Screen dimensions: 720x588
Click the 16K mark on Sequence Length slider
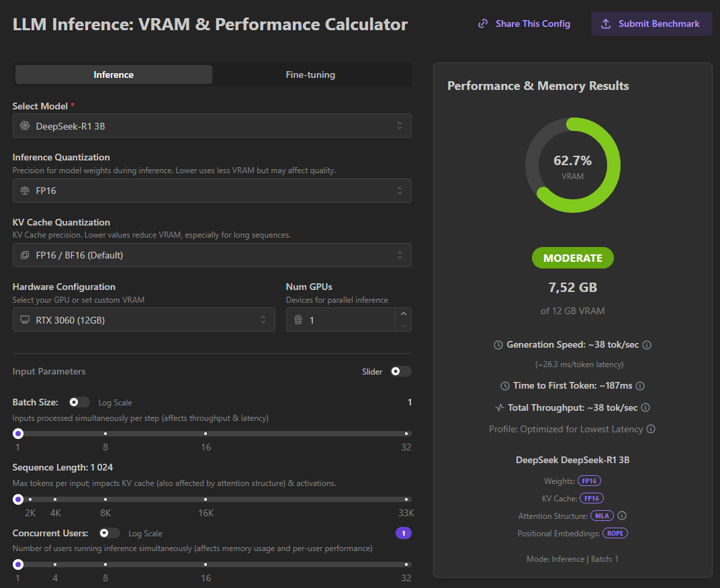[206, 499]
